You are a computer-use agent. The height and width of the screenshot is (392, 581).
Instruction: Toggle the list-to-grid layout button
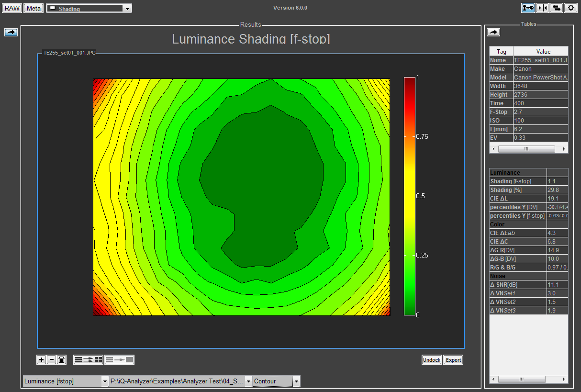(x=88, y=360)
